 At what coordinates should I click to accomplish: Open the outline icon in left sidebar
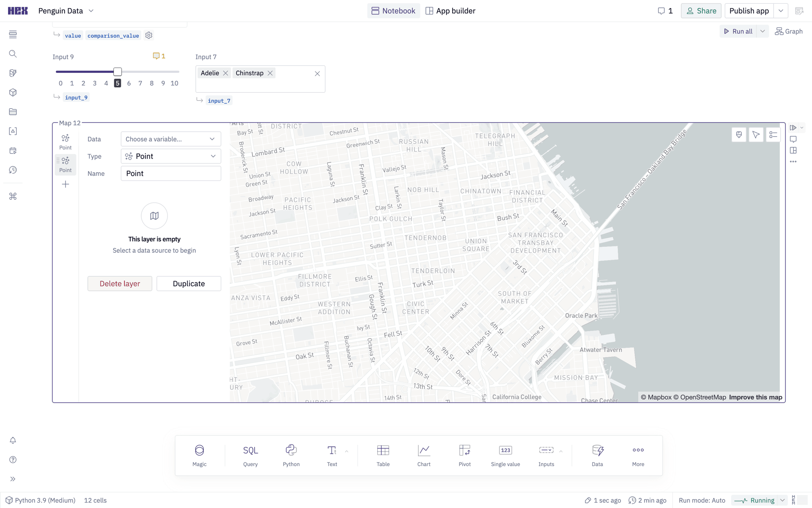(x=13, y=34)
